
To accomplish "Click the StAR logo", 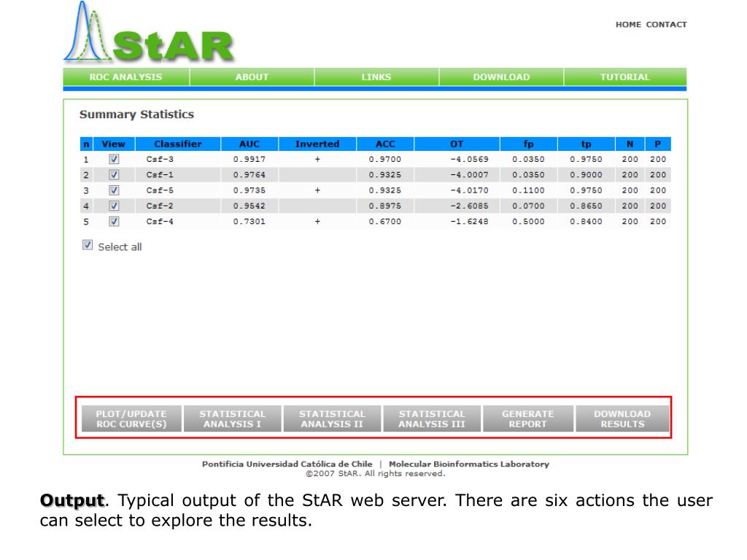I will 150,36.
